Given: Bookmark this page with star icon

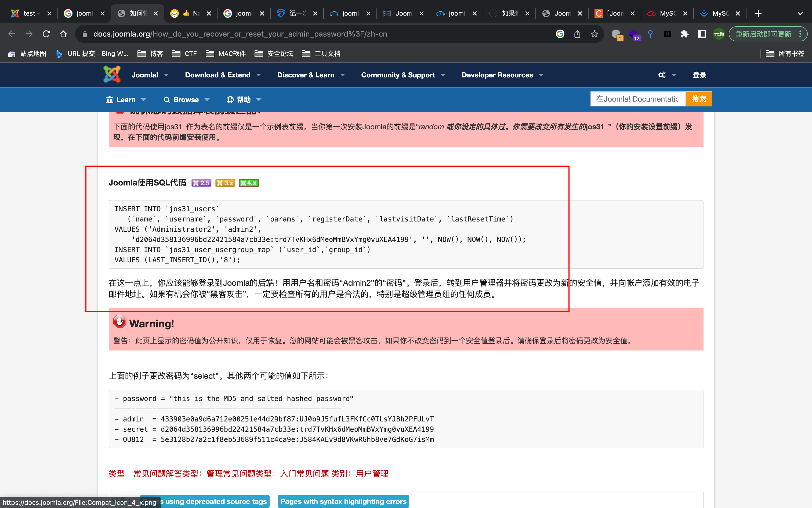Looking at the screenshot, I should pyautogui.click(x=594, y=34).
